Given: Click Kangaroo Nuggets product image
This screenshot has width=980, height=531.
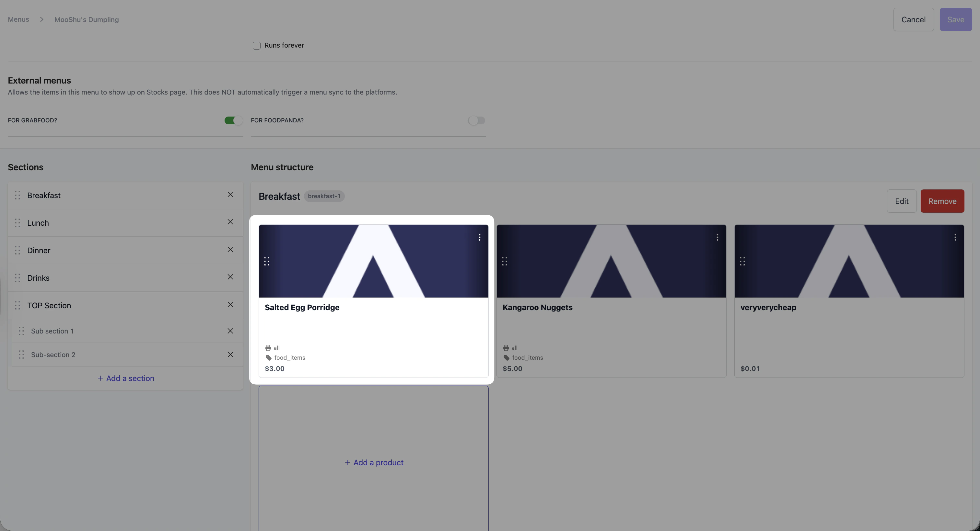Looking at the screenshot, I should (611, 261).
